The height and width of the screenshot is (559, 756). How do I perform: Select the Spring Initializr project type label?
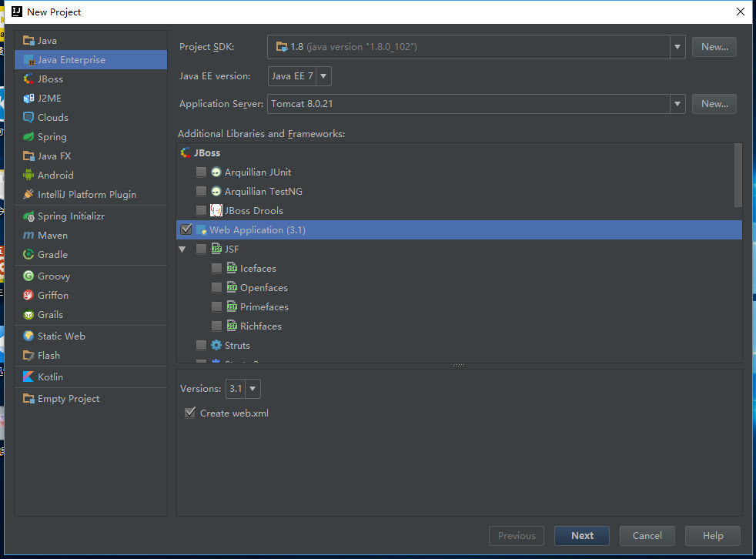click(x=71, y=216)
